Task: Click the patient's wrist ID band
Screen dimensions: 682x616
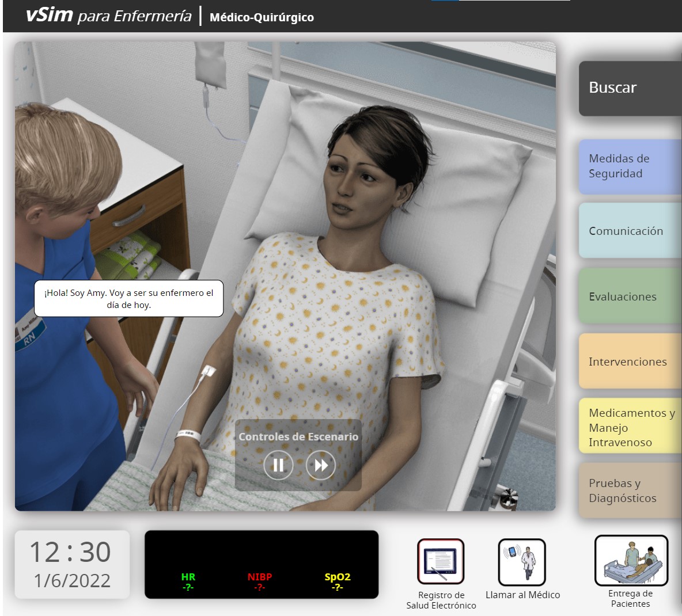Action: [189, 435]
